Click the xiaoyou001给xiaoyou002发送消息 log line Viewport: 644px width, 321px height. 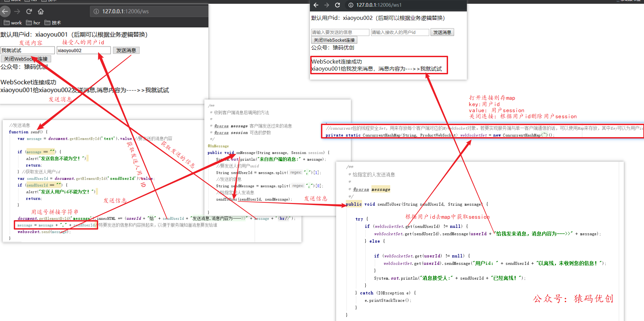pyautogui.click(x=85, y=90)
